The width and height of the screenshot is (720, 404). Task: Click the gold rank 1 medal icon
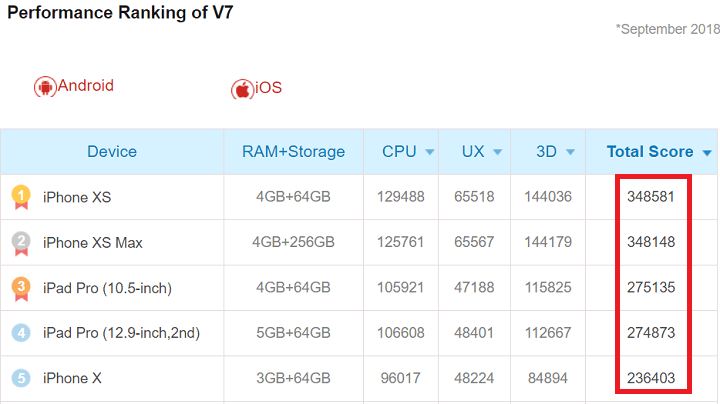[21, 196]
